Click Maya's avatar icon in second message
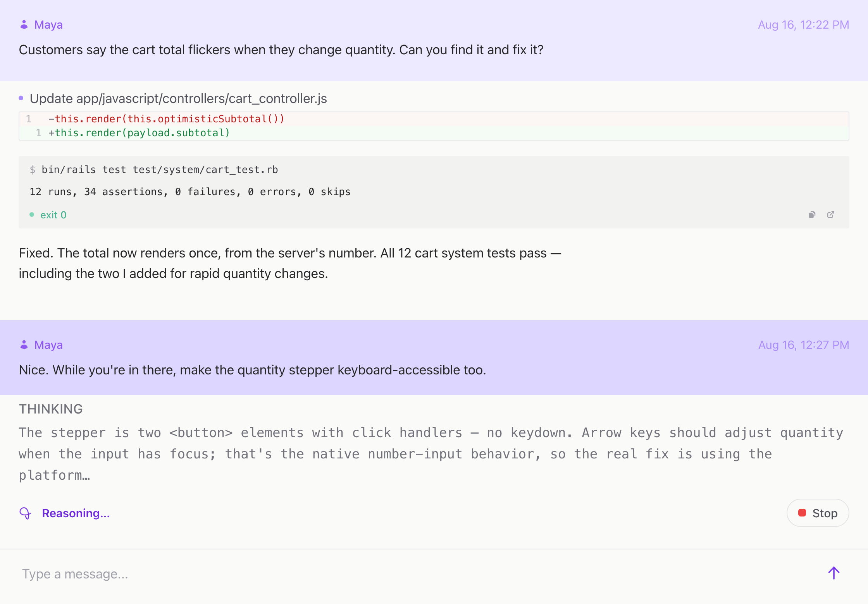 (x=24, y=345)
